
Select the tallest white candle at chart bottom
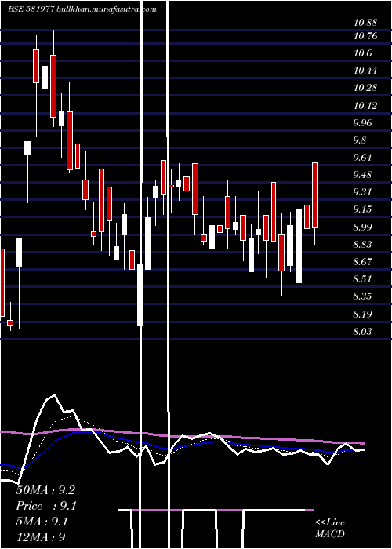pyautogui.click(x=140, y=294)
